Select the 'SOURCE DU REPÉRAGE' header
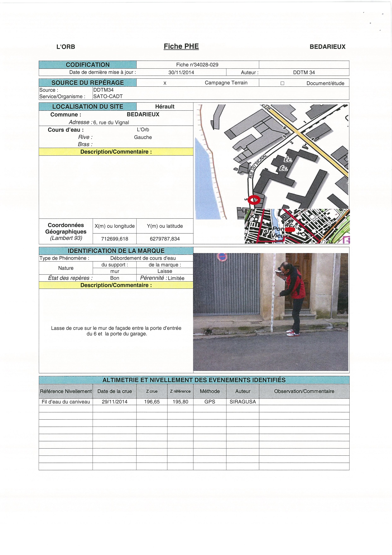The image size is (392, 555). pos(88,82)
